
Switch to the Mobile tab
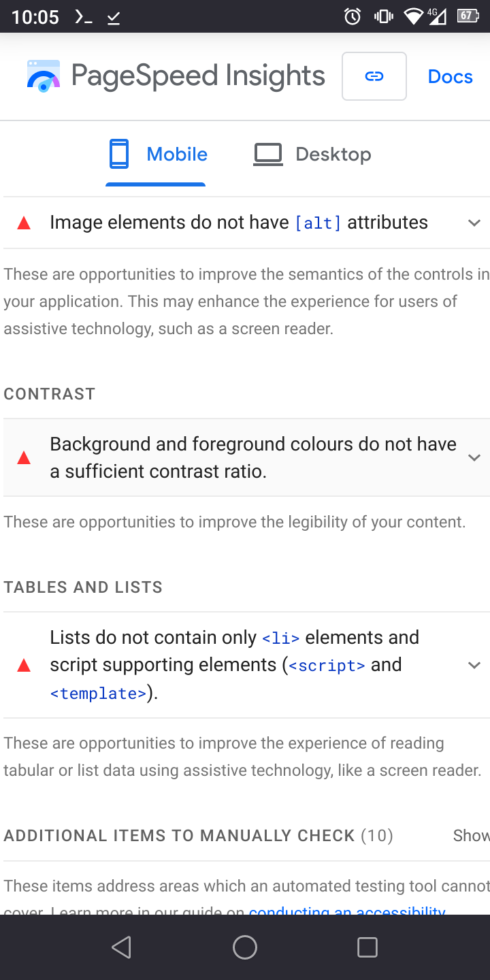[158, 154]
